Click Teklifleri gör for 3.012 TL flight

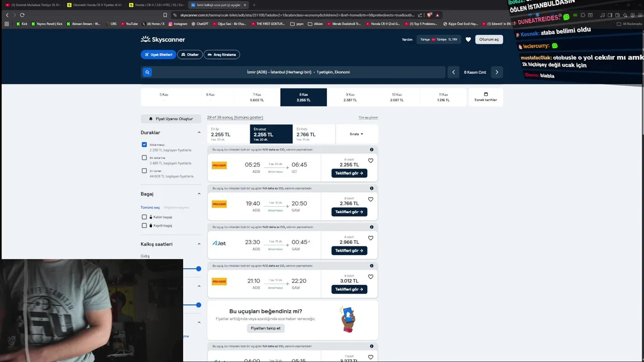(349, 289)
